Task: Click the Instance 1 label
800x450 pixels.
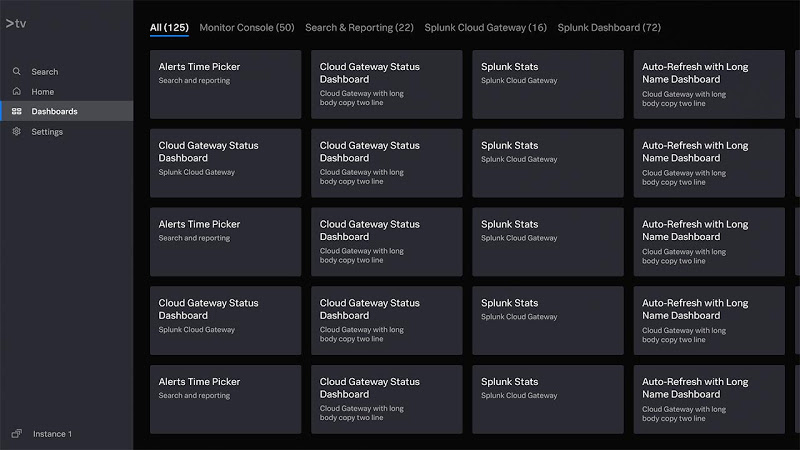Action: pos(53,434)
